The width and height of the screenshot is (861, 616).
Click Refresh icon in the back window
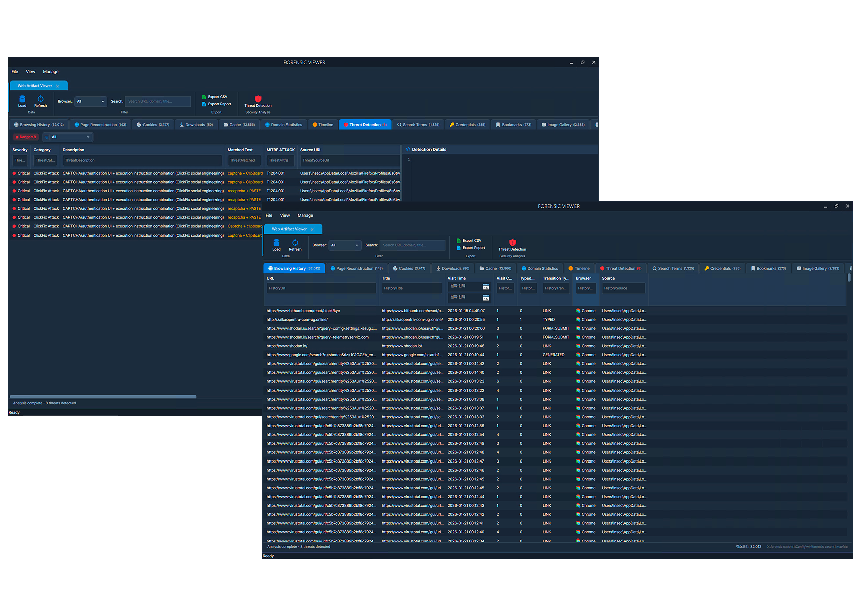41,99
